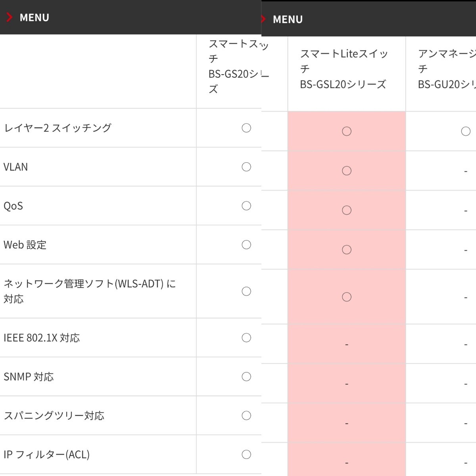The image size is (476, 476).
Task: Select the スマートLiteスイッチ BS-GSL20シリーズ header
Action: point(344,69)
